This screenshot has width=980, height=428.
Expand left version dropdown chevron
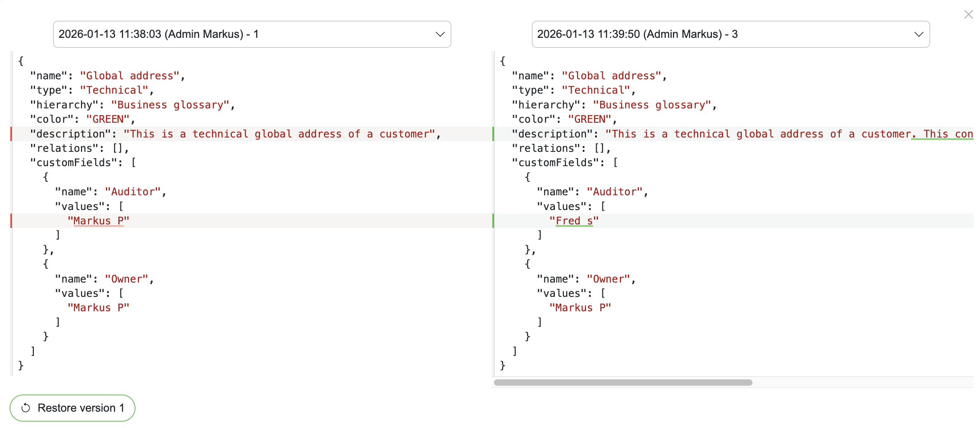click(440, 34)
